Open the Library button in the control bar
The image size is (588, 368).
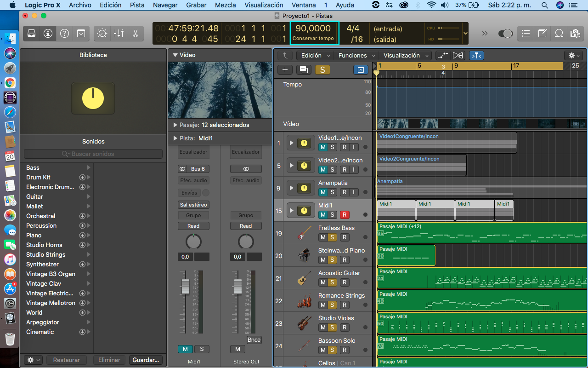click(31, 34)
